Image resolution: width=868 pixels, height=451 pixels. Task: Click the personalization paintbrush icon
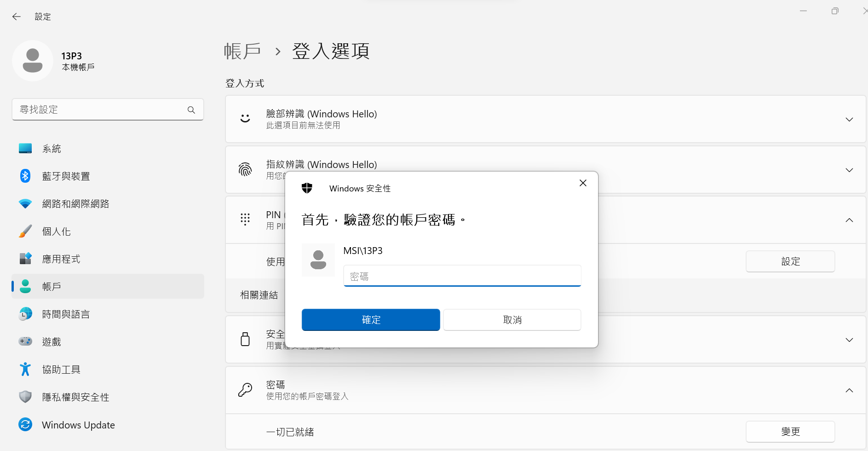pos(25,231)
